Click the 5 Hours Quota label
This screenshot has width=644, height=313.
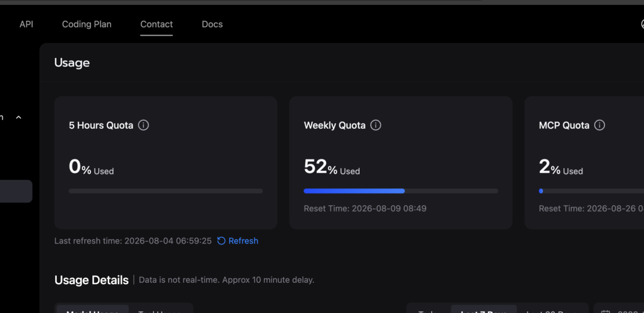tap(101, 126)
